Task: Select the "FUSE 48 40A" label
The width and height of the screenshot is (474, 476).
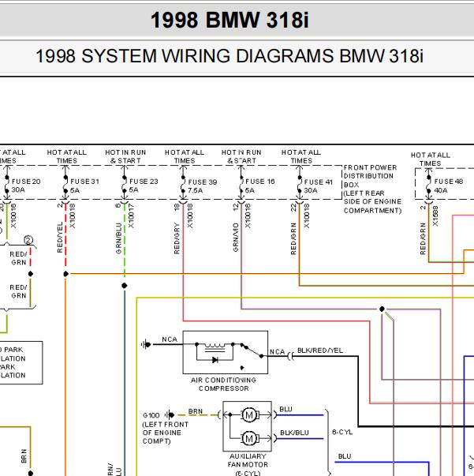Action: (449, 186)
